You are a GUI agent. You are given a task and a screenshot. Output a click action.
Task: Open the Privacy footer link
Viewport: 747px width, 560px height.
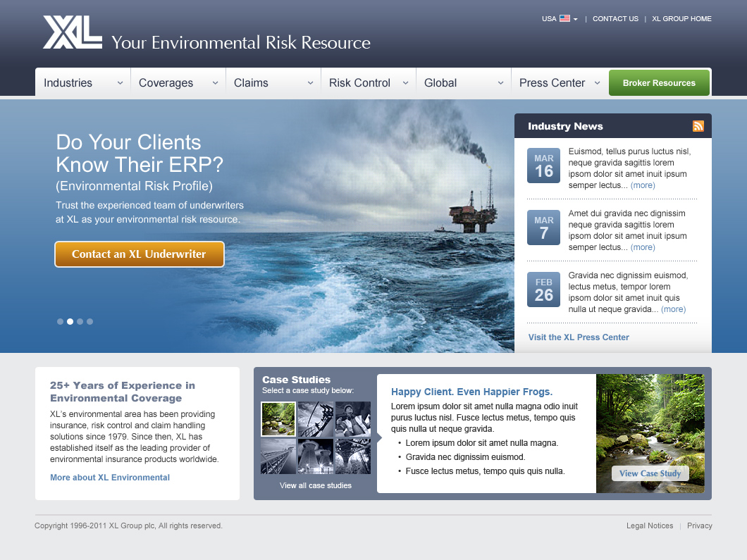(699, 525)
